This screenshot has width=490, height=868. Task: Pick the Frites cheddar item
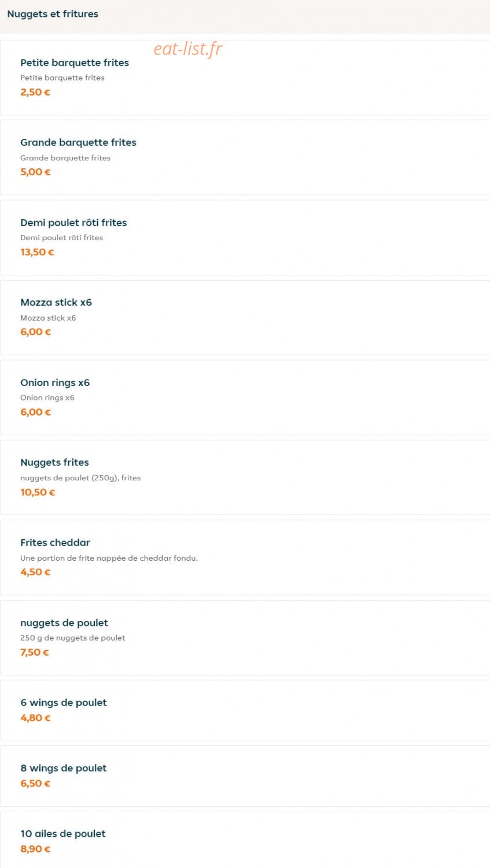[x=245, y=557]
